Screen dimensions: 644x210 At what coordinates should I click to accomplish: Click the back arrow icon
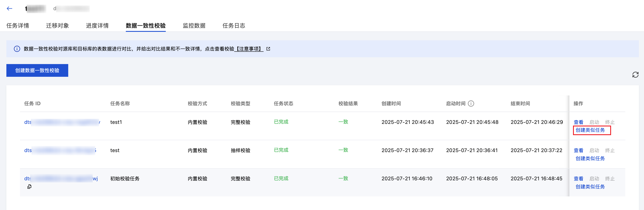click(10, 8)
